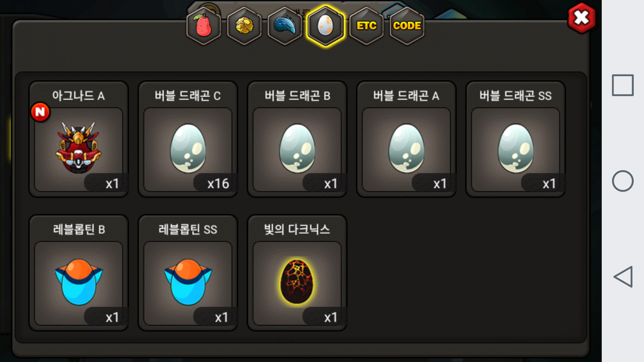This screenshot has height=362, width=644.
Task: Tap the Android home circle button
Action: pyautogui.click(x=623, y=181)
